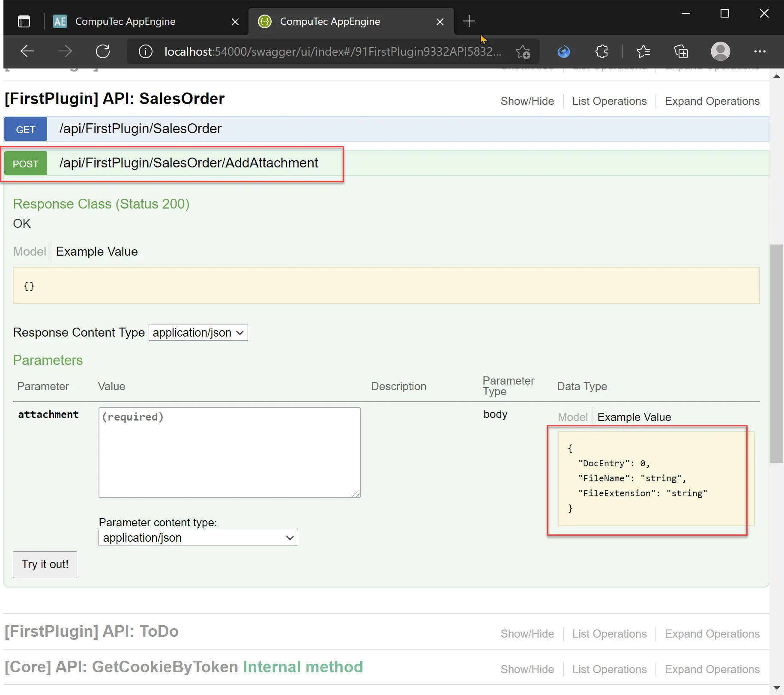
Task: Expand the GET /api/FirstPlugin/SalesOrder operation
Action: [x=140, y=129]
